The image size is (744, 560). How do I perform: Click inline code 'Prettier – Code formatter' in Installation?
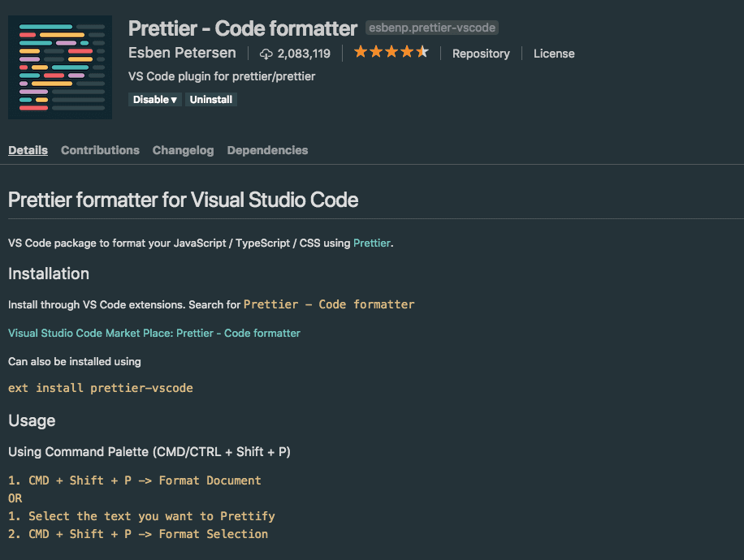[329, 304]
